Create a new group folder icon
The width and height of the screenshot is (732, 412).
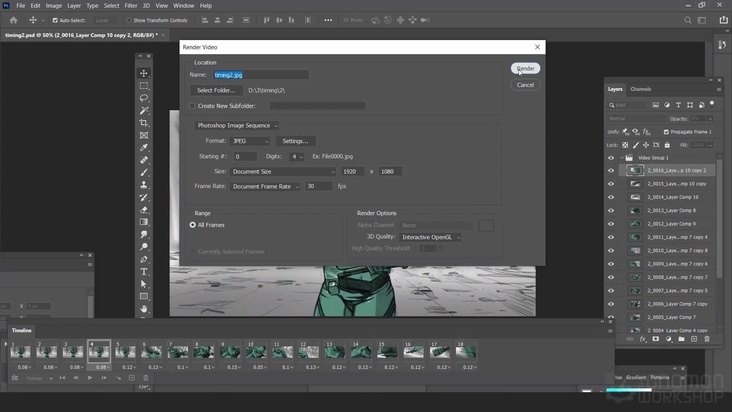click(681, 339)
